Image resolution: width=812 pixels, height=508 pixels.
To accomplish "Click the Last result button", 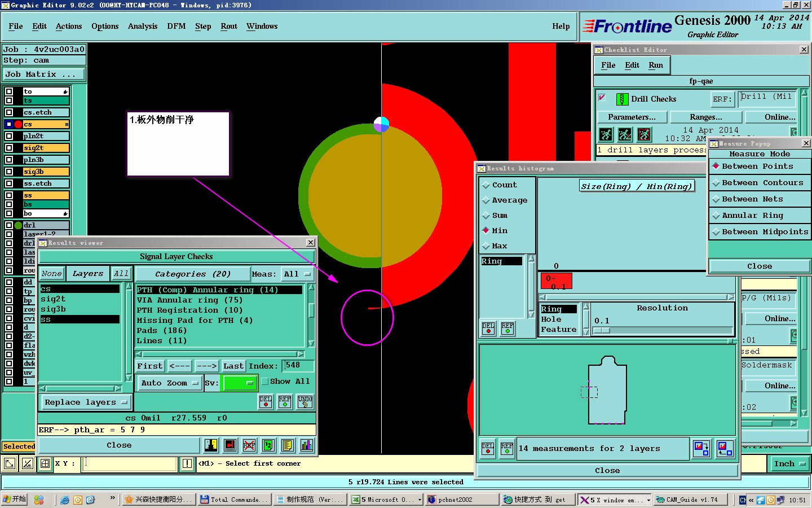I will click(x=233, y=366).
